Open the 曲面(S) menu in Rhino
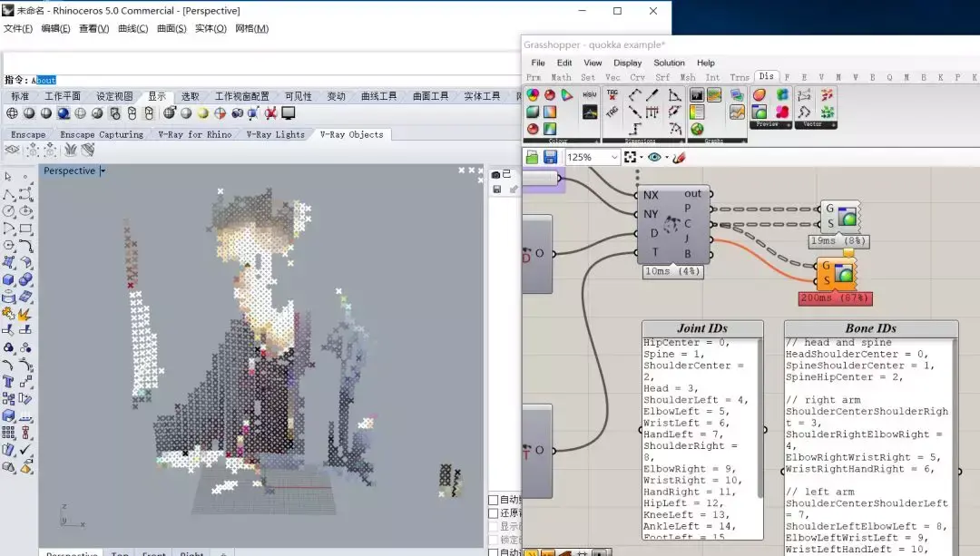 [171, 28]
